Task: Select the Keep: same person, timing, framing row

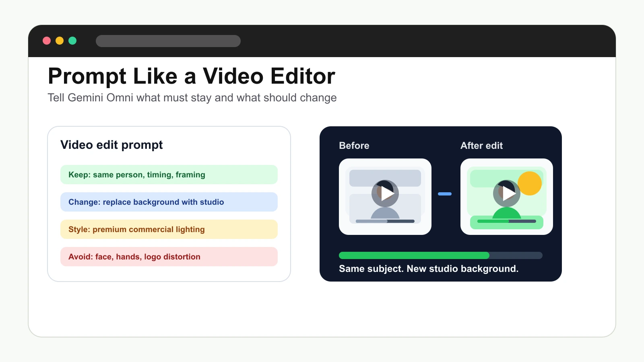Action: pos(169,175)
